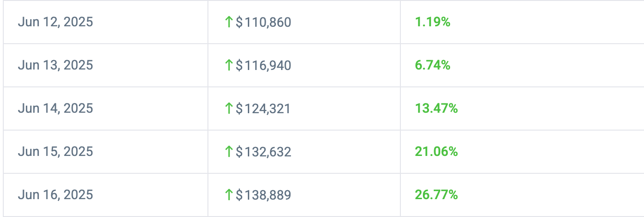The width and height of the screenshot is (644, 217).
Task: Click the 26.77% change percentage
Action: [x=436, y=195]
